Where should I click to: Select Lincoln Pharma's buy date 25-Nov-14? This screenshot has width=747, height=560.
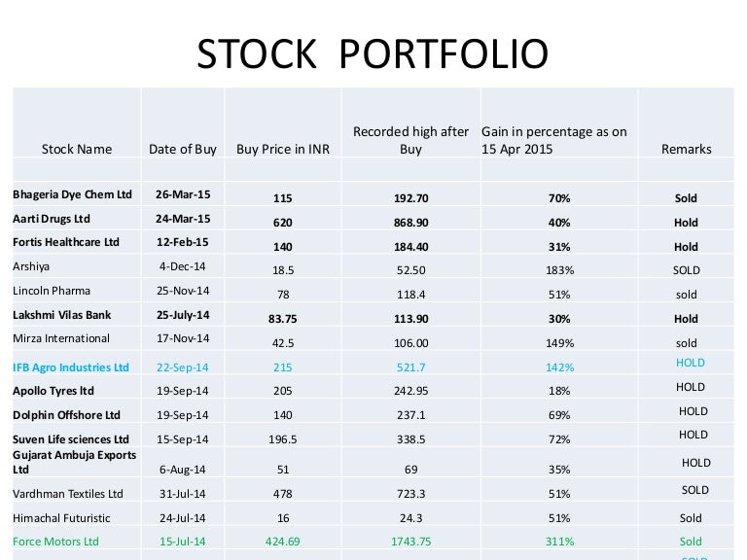click(x=183, y=291)
